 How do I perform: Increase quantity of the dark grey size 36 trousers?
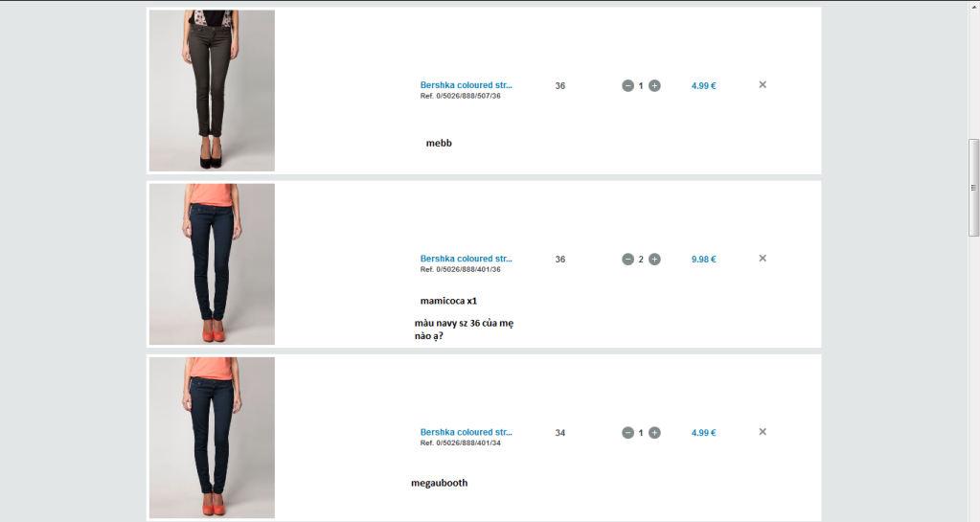[x=654, y=85]
